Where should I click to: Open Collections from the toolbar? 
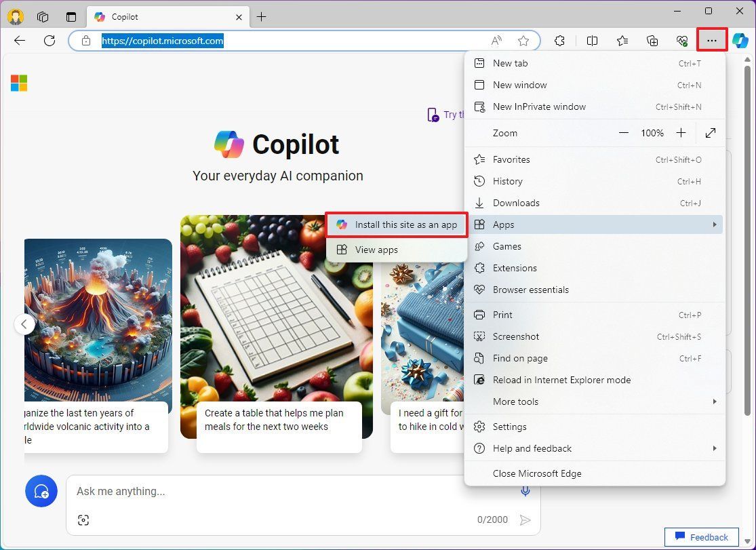coord(652,41)
